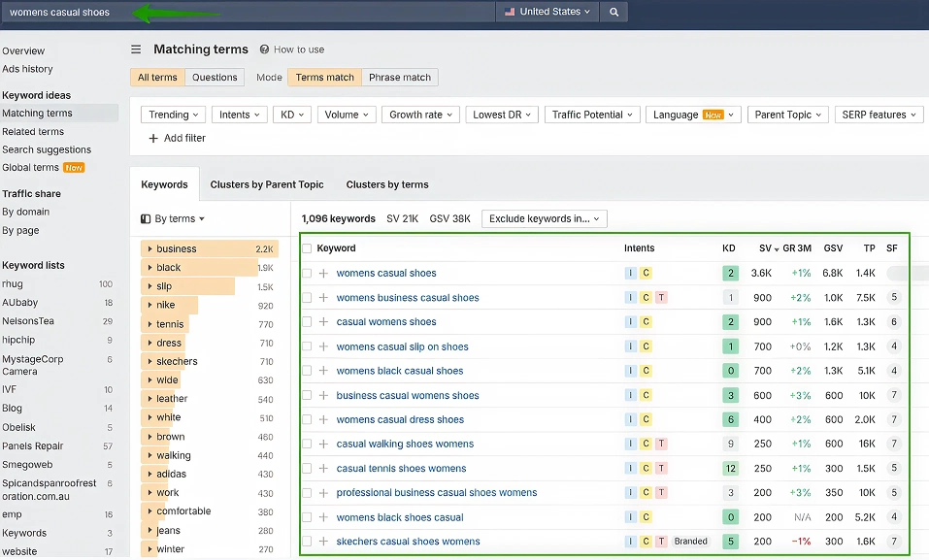Viewport: 929px width, 560px height.
Task: Click plus icon for business casual womens shoes
Action: click(x=323, y=395)
